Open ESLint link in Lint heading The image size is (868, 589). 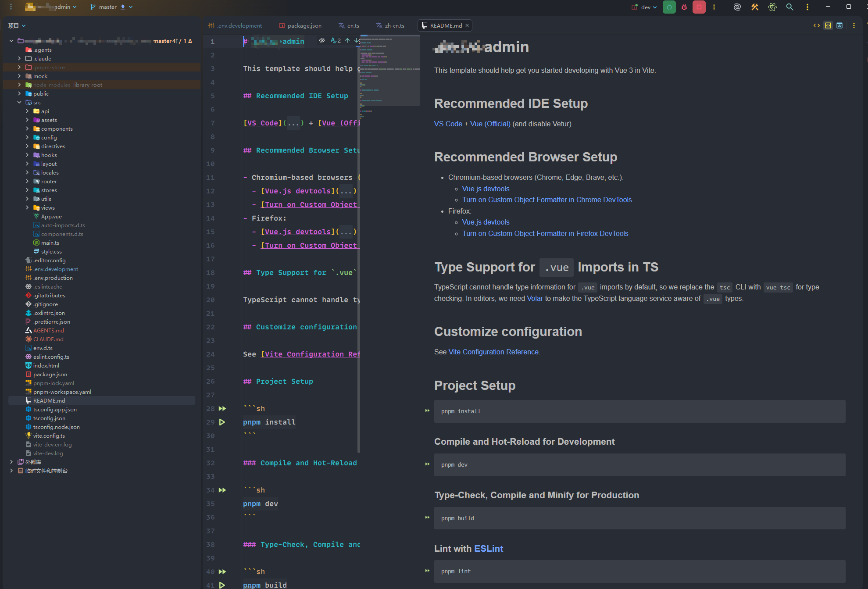[489, 549]
